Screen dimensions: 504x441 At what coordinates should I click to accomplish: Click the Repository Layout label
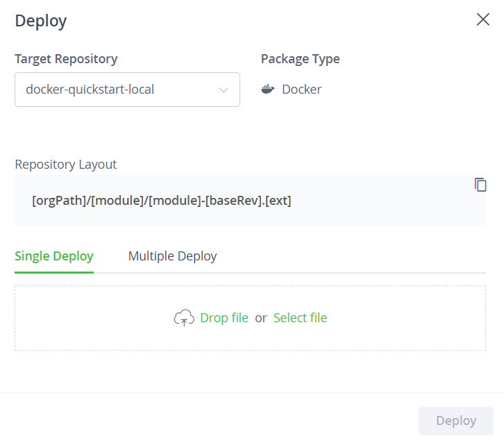pos(65,165)
